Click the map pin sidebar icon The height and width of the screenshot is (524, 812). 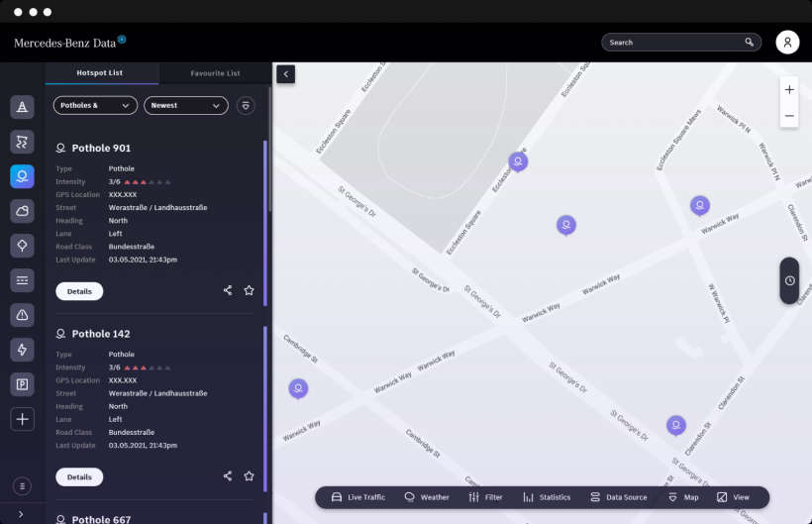22,246
